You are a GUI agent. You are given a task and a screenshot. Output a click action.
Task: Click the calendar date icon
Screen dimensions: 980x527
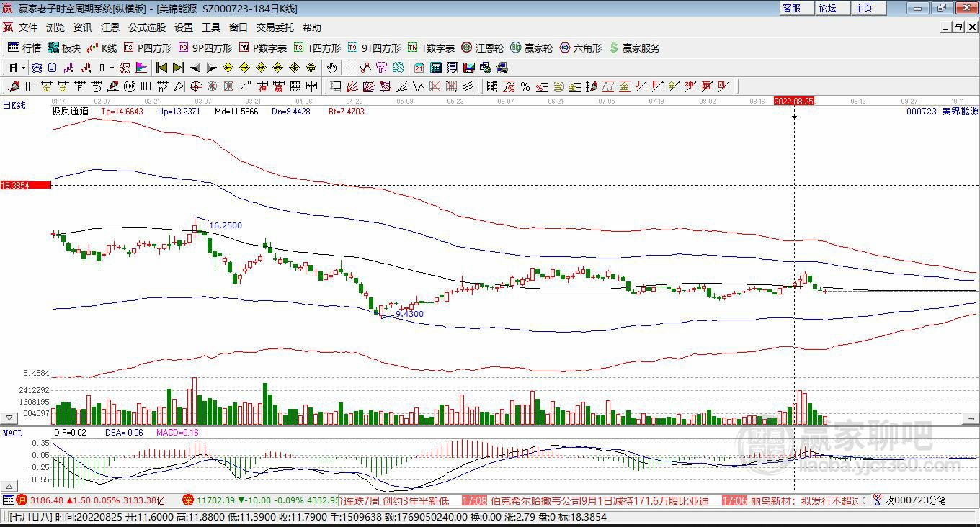click(x=419, y=68)
